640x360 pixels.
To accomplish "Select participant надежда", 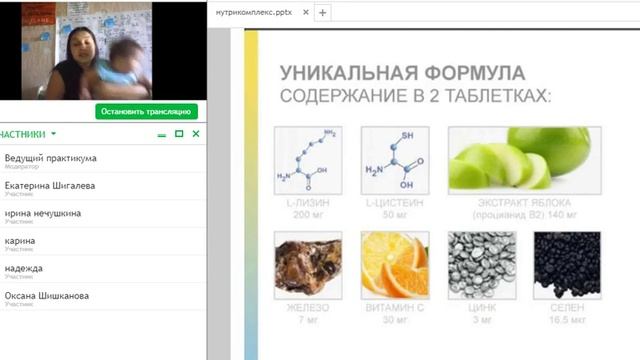I will coord(103,271).
